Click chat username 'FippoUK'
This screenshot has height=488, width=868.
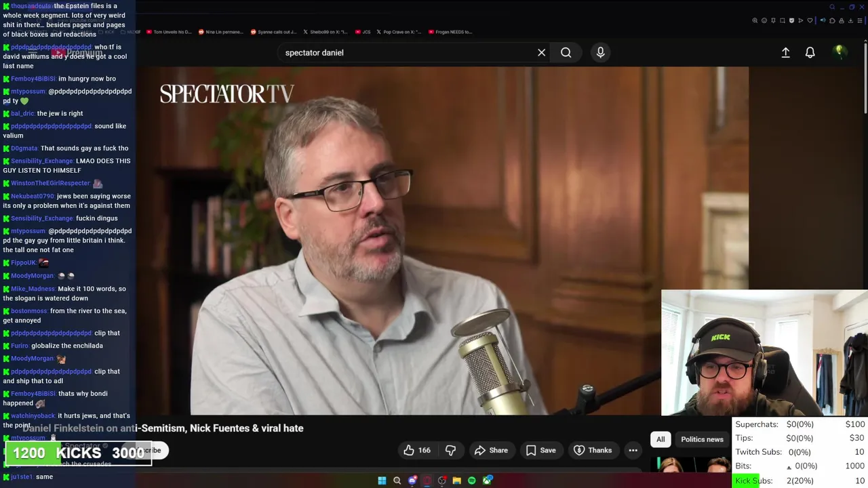[x=24, y=262]
